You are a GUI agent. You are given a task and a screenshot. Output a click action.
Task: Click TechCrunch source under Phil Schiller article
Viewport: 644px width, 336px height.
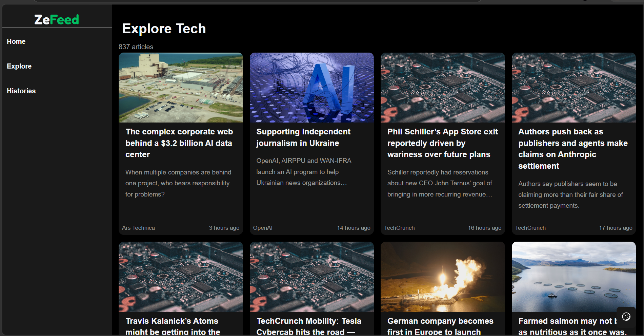[x=399, y=228]
